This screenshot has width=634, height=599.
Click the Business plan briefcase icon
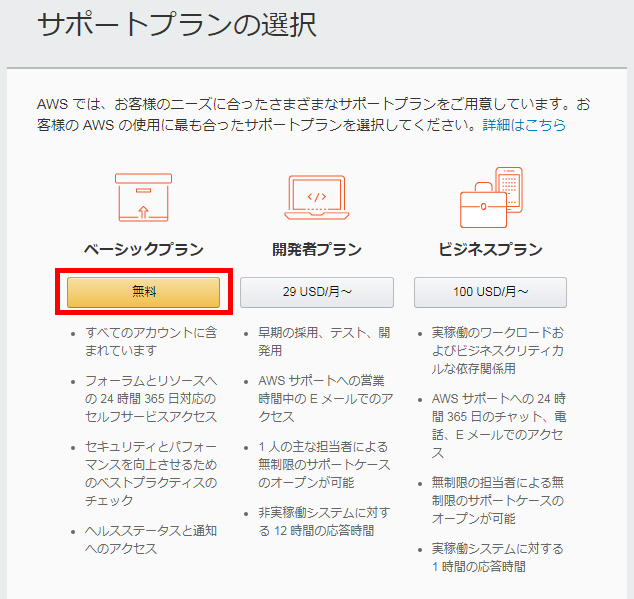click(491, 197)
